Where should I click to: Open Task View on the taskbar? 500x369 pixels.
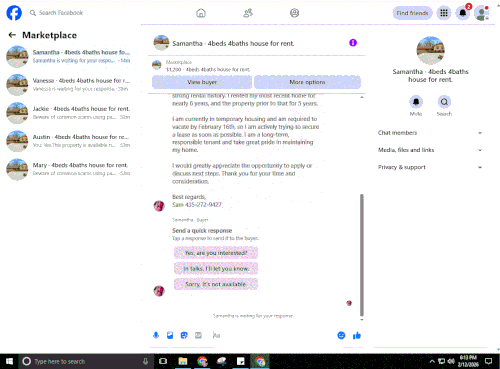pos(163,361)
